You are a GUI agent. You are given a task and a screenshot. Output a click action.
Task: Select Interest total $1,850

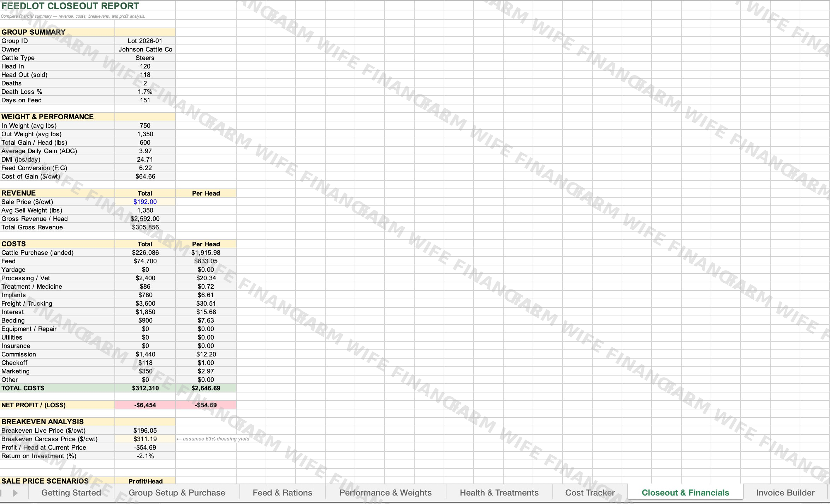[x=145, y=312]
